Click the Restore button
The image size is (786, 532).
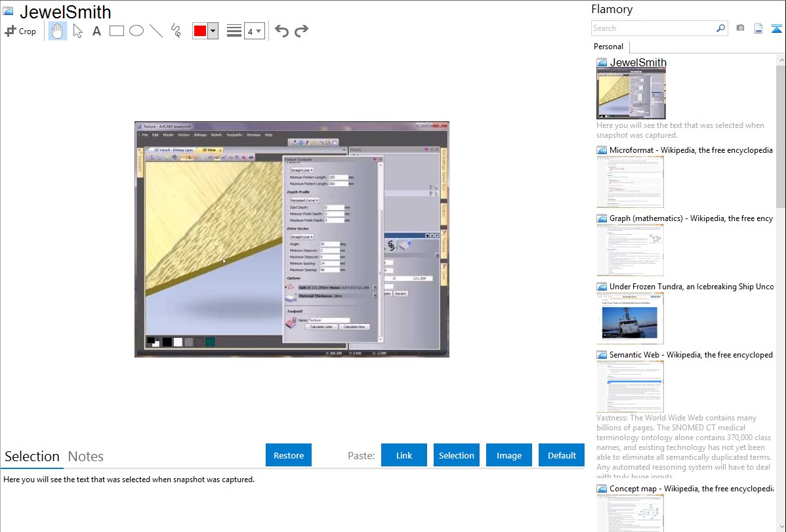click(289, 455)
